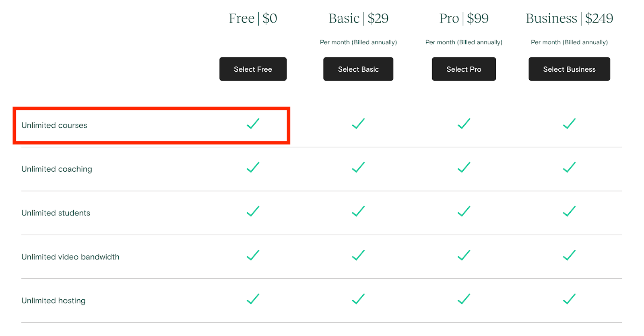Click the Select Free button
The image size is (644, 336).
pos(253,69)
